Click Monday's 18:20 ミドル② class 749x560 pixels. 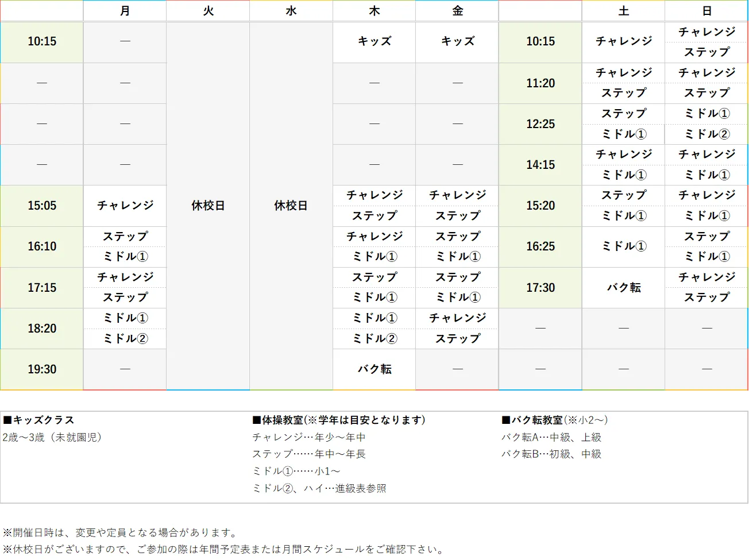pyautogui.click(x=125, y=338)
